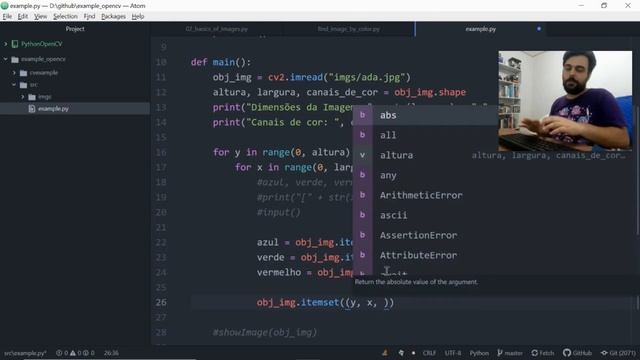Click line number 16 in the gutter

pos(161,153)
